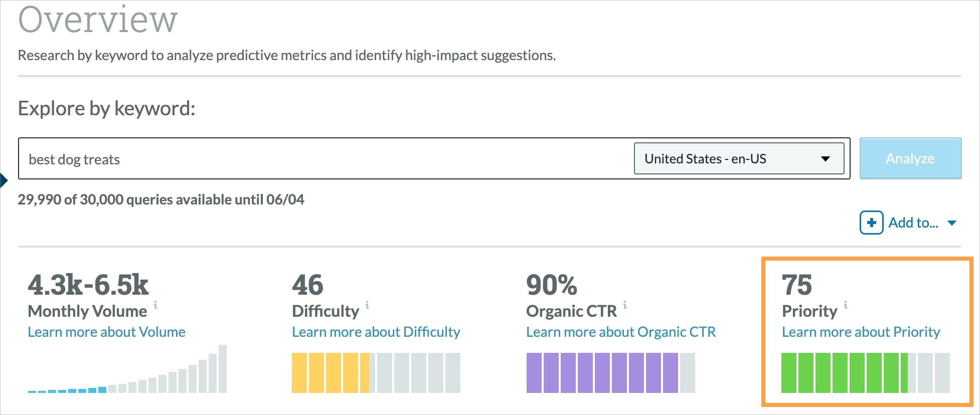
Task: Click Learn more about Organic CTR
Action: (620, 331)
